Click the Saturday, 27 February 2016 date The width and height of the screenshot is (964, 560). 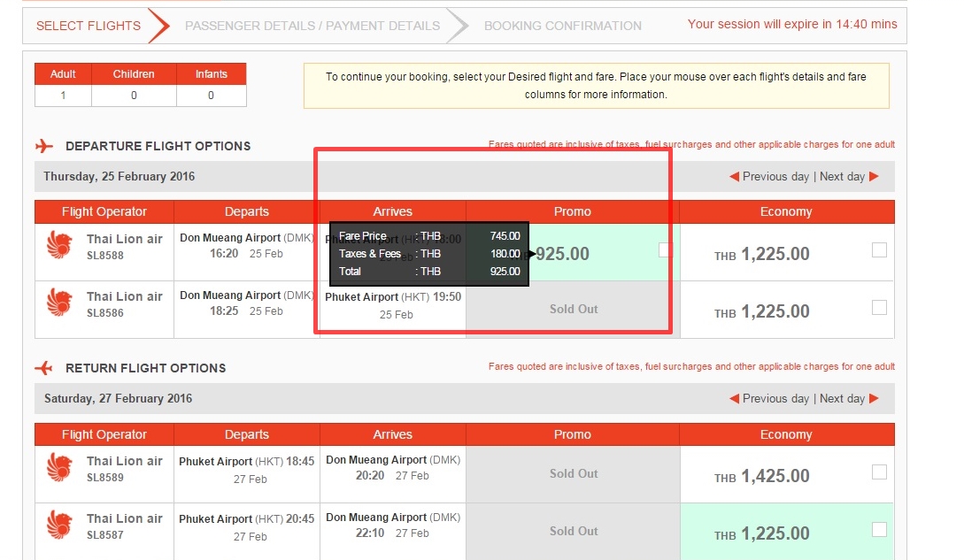pos(118,398)
